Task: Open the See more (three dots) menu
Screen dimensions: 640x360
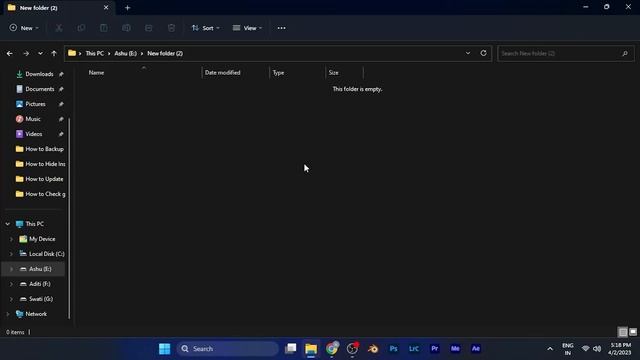Action: [x=281, y=28]
